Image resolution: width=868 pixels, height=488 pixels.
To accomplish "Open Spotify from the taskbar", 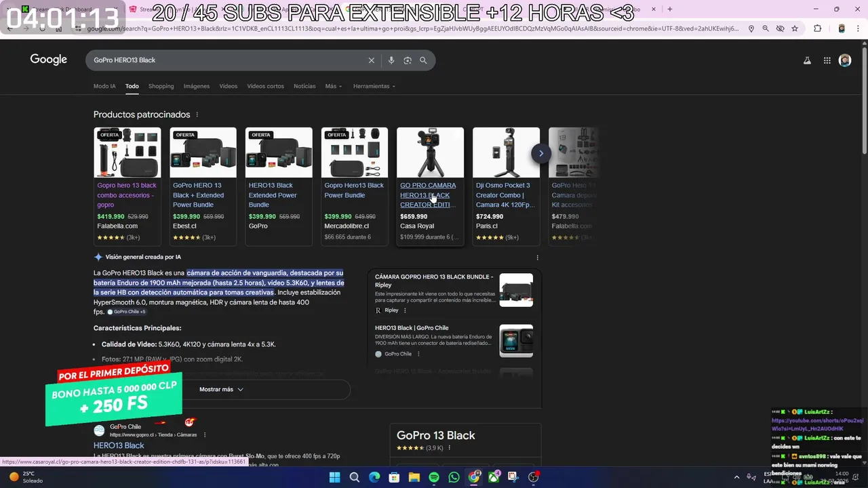I will coord(434,477).
